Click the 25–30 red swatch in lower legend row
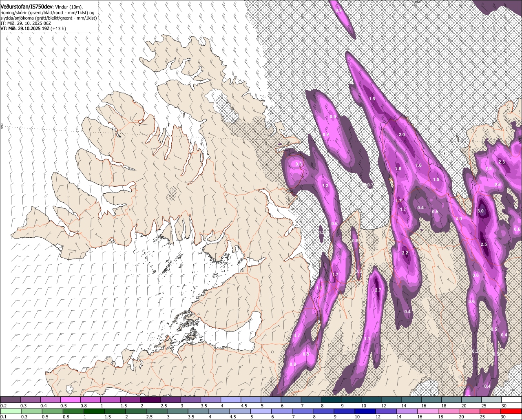Viewport: 522px width, 420px height. [489, 411]
